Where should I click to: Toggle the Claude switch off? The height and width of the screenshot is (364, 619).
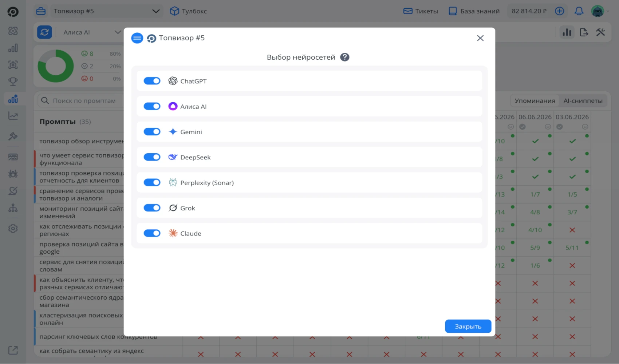(152, 233)
